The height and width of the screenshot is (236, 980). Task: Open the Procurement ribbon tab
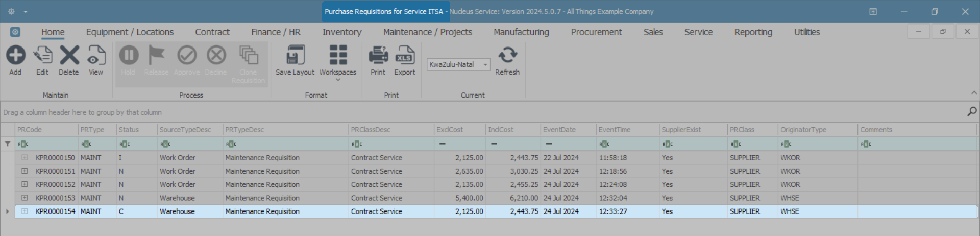(x=596, y=32)
